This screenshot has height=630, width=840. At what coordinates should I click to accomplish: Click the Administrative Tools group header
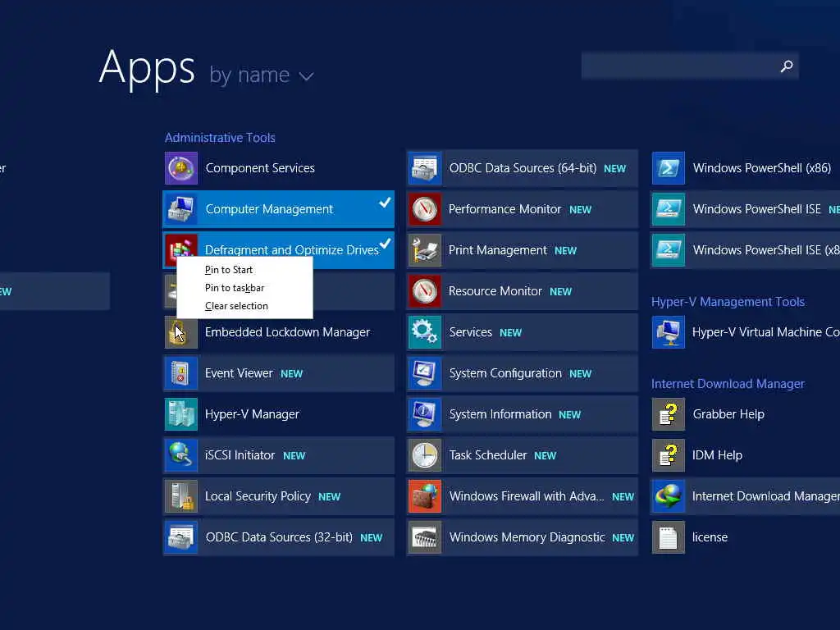(220, 138)
